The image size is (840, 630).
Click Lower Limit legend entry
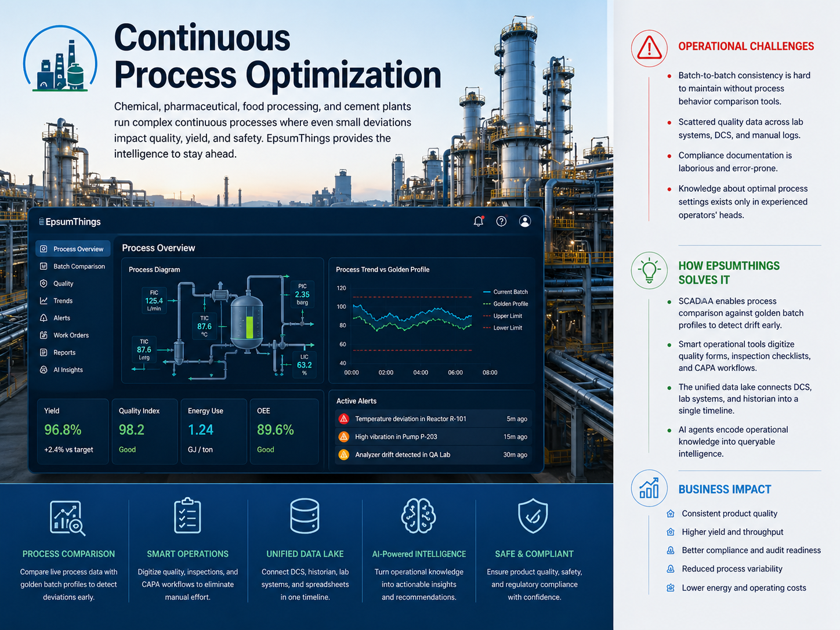[502, 328]
